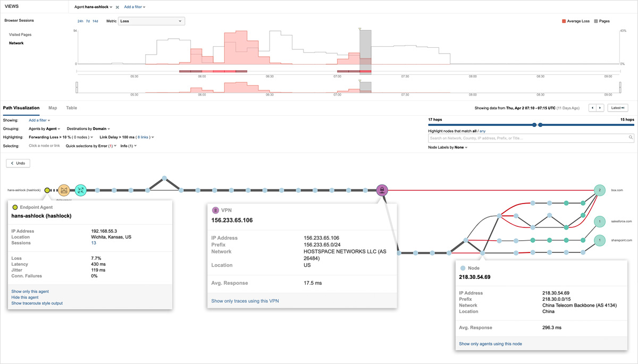638x364 pixels.
Task: Open the Table tab
Action: (71, 108)
